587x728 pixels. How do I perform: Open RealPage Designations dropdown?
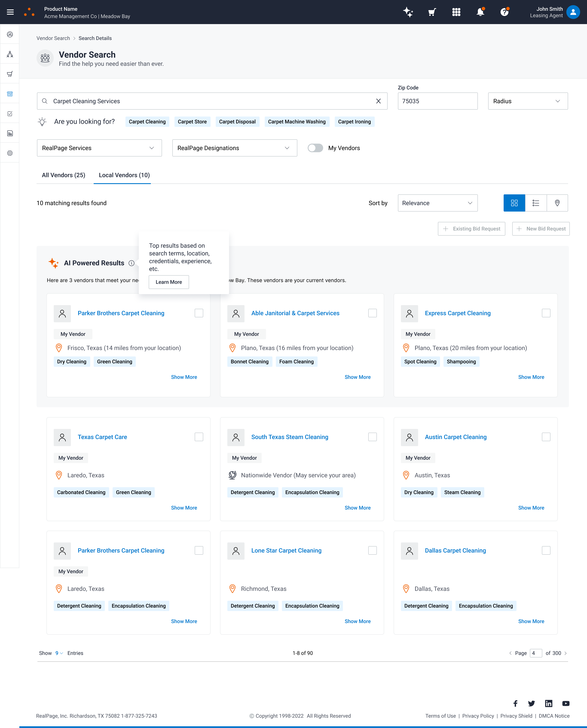point(235,148)
